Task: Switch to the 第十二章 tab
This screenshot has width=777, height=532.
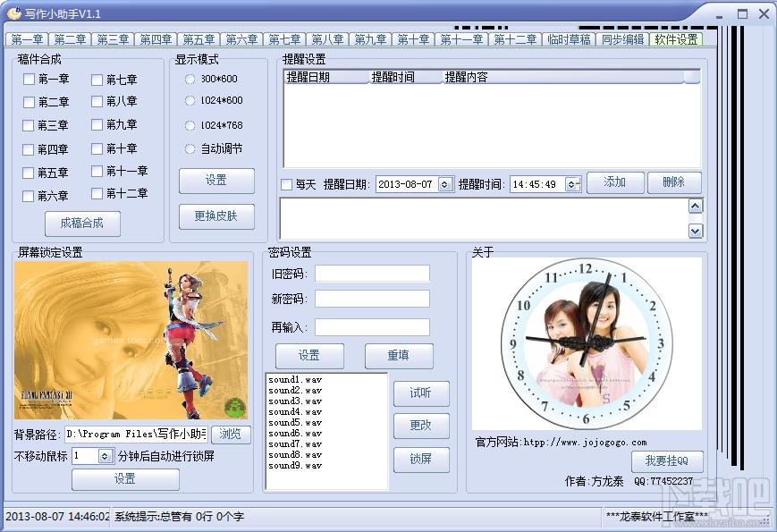Action: tap(515, 39)
